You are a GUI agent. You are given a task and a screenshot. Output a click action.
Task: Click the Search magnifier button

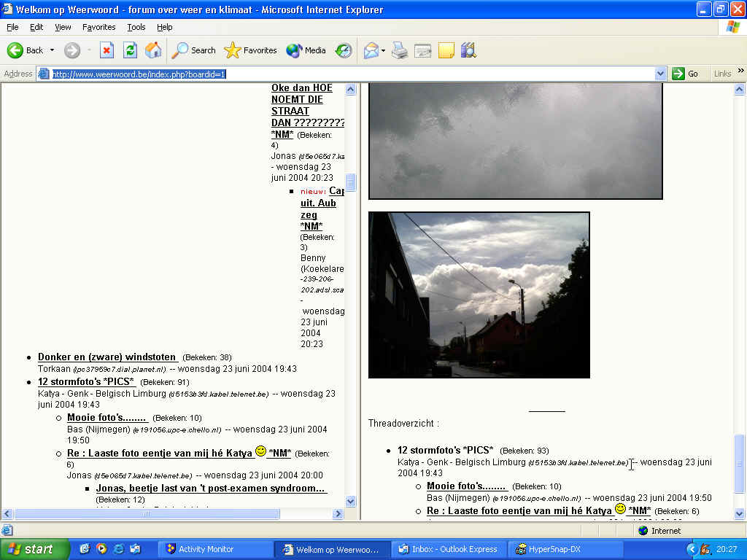click(193, 50)
